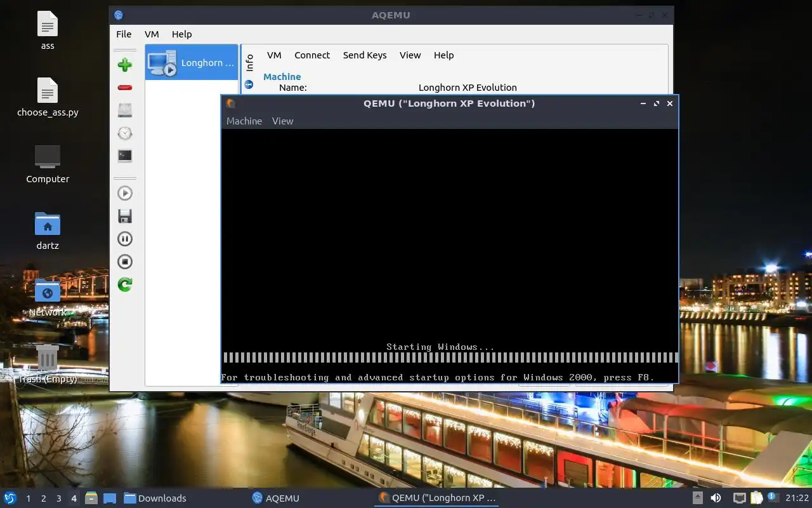This screenshot has height=508, width=812.
Task: Click the show desktop taskbar icon
Action: 109,498
